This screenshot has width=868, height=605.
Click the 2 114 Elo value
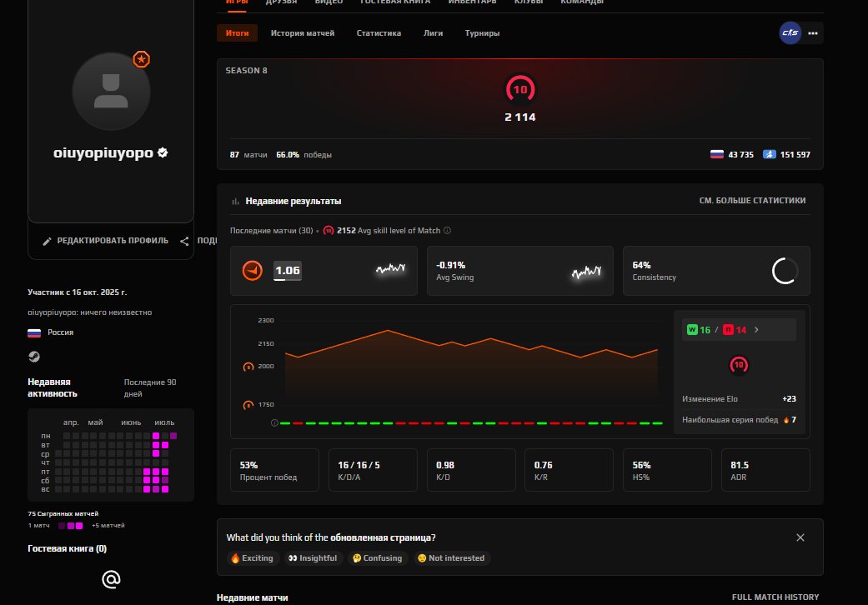tap(519, 117)
